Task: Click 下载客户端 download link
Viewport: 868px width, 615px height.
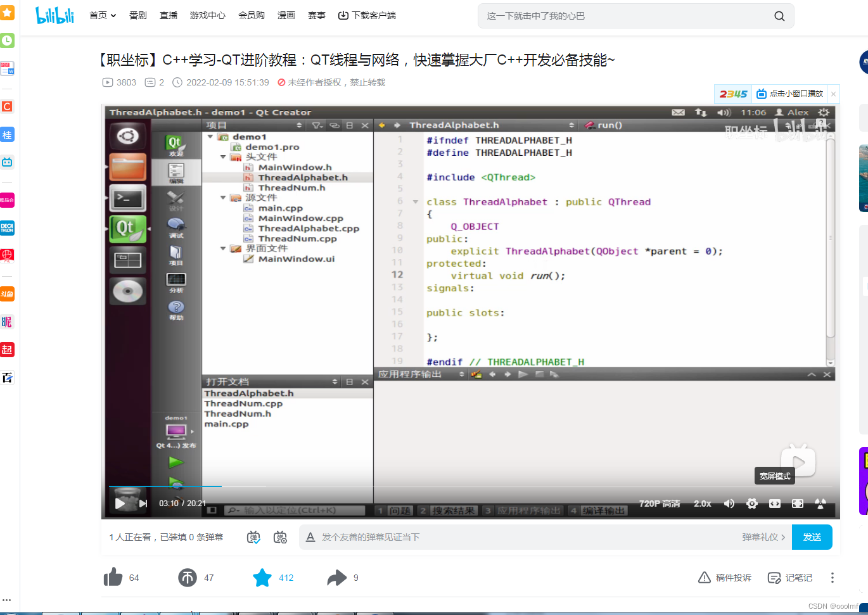Action: point(367,15)
